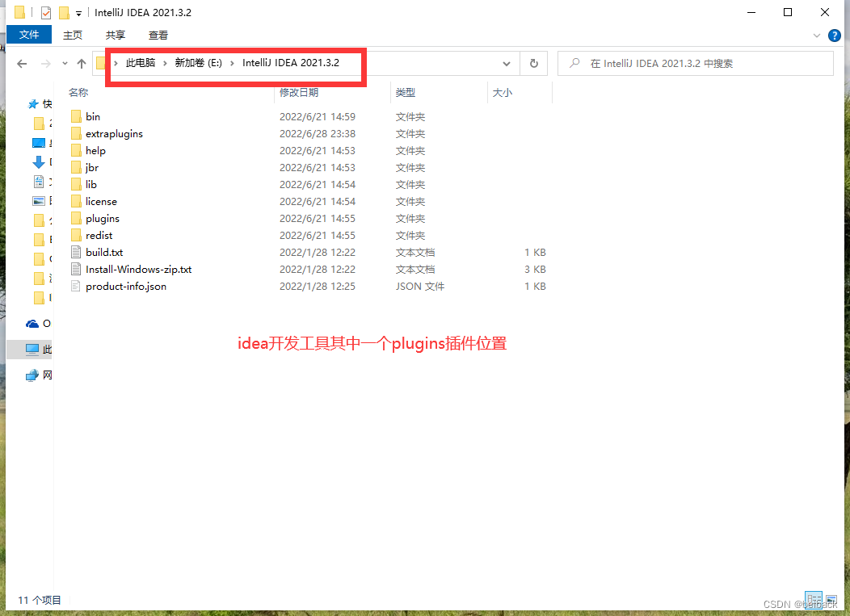Screen dimensions: 850x616
Task: Open the 查看 ribbon tab
Action: point(158,36)
